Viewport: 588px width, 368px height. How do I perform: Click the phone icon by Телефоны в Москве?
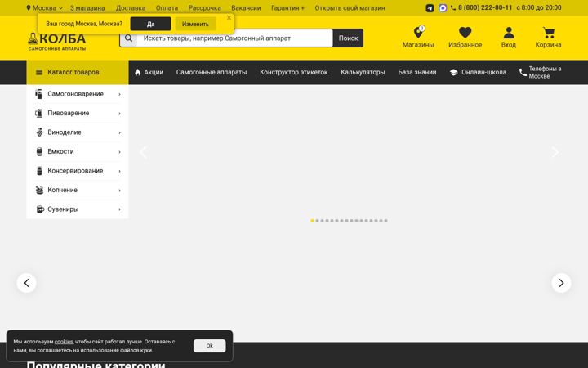pyautogui.click(x=523, y=72)
